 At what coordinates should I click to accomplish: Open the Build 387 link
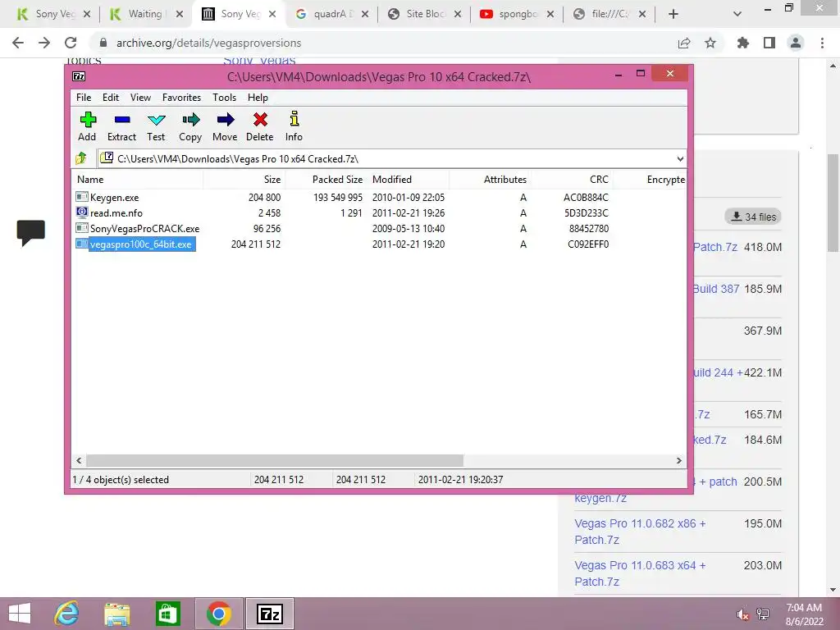[715, 289]
